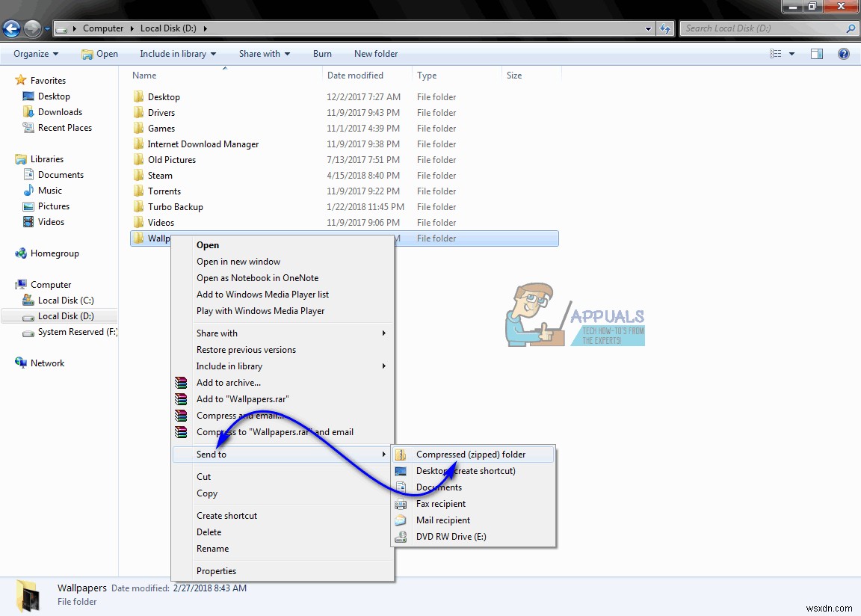Expand the Include in library toolbar dropdown

(177, 54)
